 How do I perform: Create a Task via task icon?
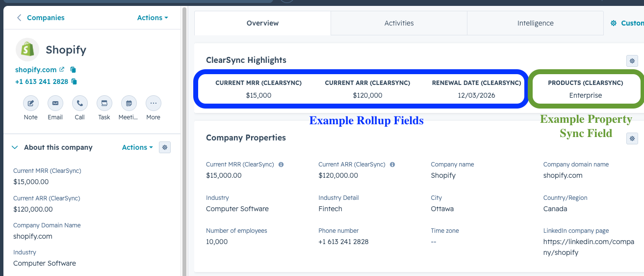(x=104, y=103)
